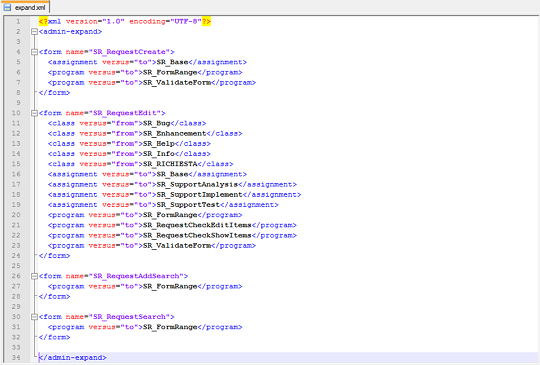Collapse the SR_RequestAddSearch form fold marker

(34, 276)
